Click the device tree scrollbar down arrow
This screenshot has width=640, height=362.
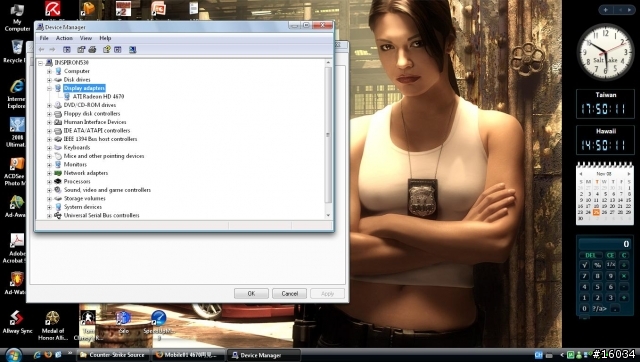click(x=328, y=215)
